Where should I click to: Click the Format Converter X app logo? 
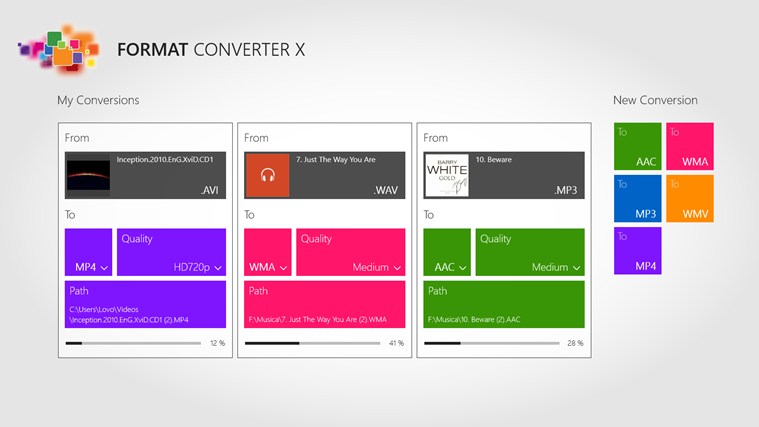pos(52,48)
